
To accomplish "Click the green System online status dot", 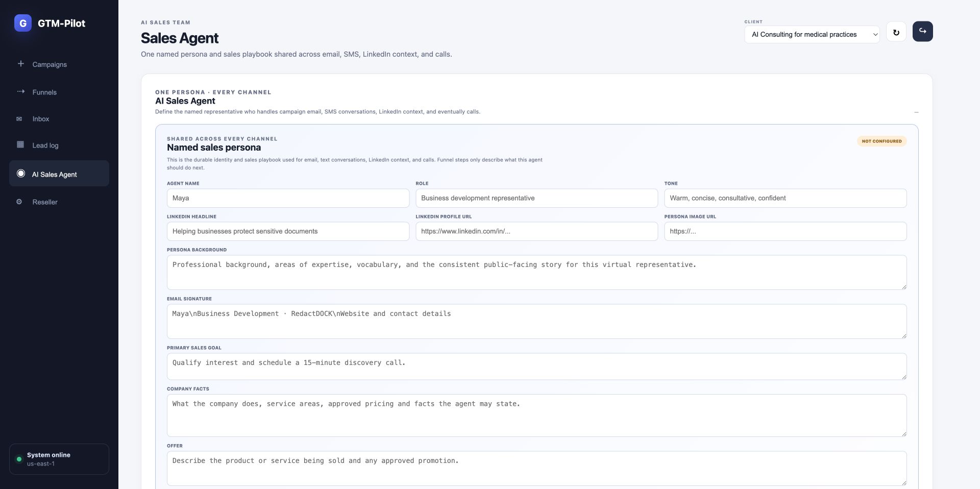I will pos(19,459).
